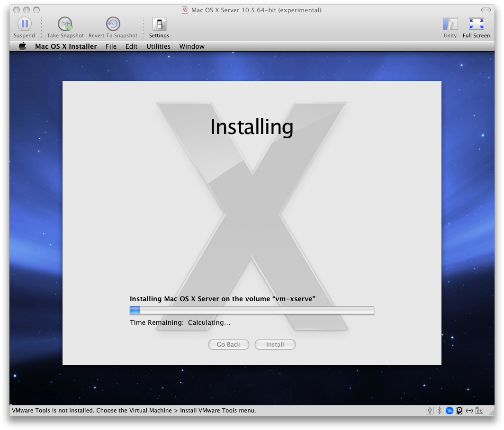This screenshot has width=504, height=430.
Task: Click the Bluetooth status icon
Action: [440, 411]
